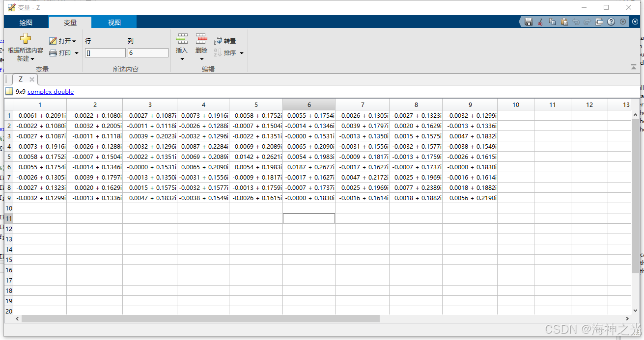This screenshot has width=644, height=340.
Task: Click the Cut scissors icon
Action: 540,22
